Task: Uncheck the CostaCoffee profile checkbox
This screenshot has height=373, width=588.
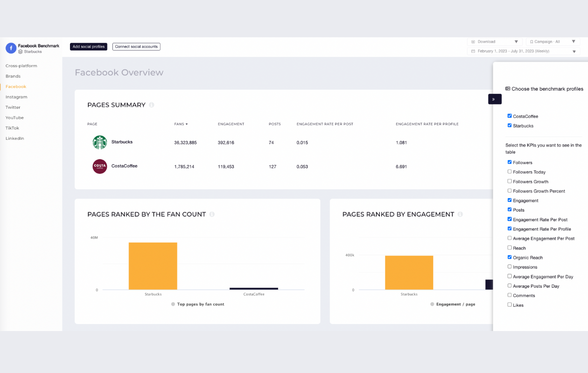Action: coord(510,116)
